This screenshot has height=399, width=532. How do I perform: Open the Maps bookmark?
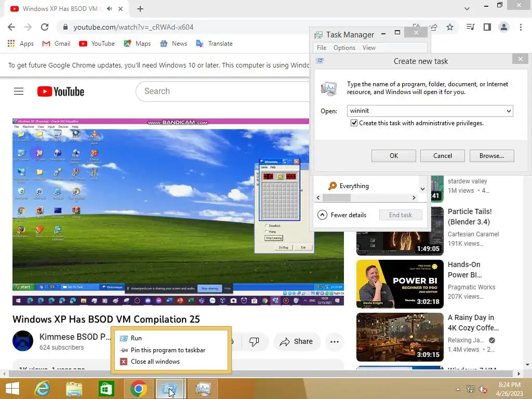click(x=137, y=44)
